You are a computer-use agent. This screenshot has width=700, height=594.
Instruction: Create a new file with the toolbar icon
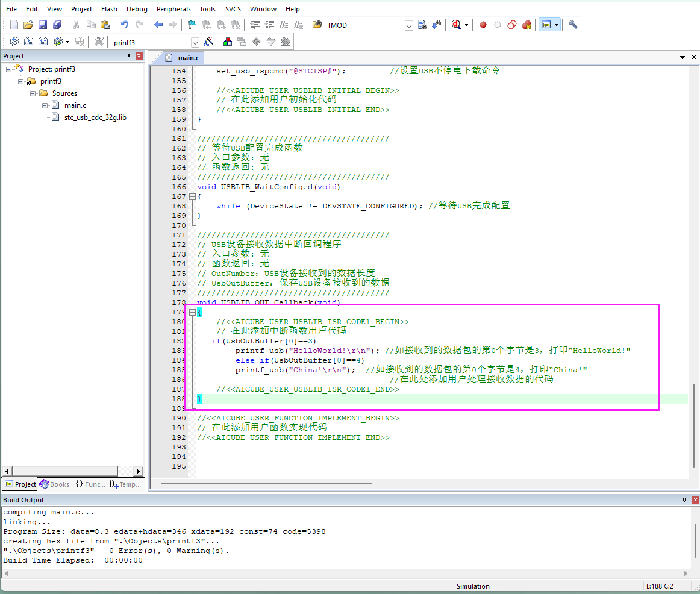pos(14,25)
